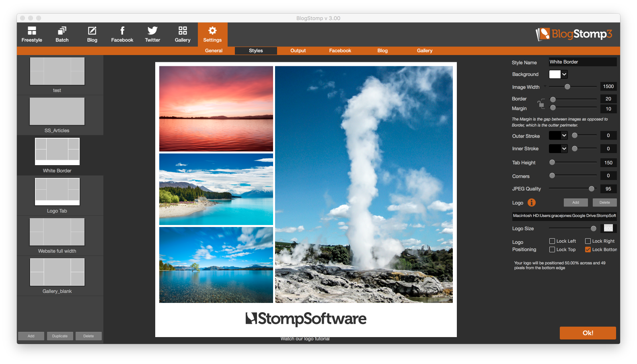637x364 pixels.
Task: Click the Image Width value field
Action: point(608,86)
